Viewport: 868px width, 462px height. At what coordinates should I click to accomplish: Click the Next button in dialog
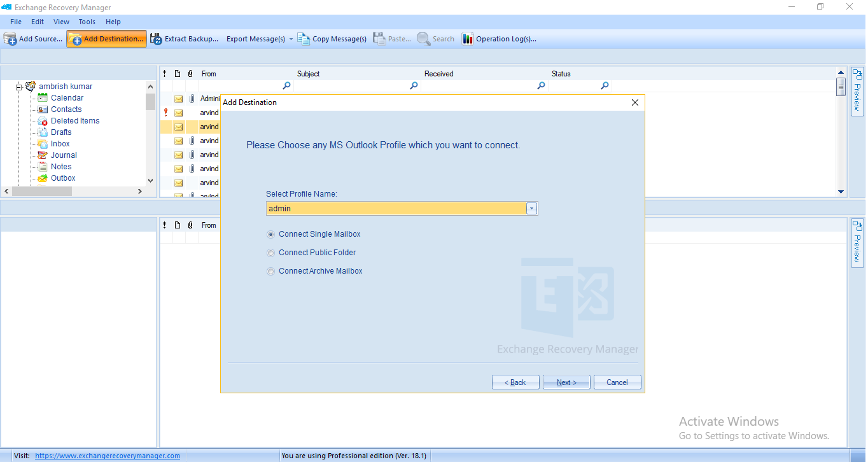tap(566, 382)
